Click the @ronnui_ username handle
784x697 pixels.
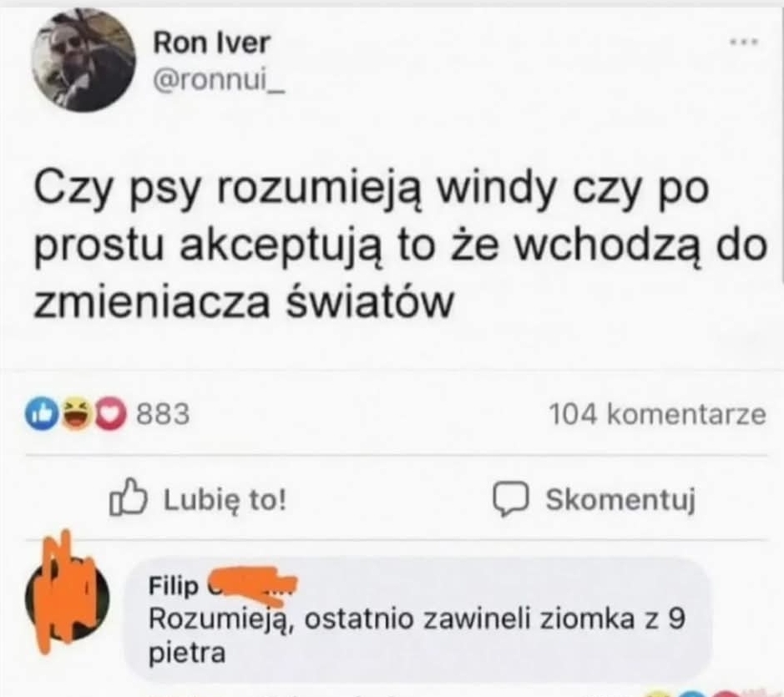pyautogui.click(x=219, y=80)
